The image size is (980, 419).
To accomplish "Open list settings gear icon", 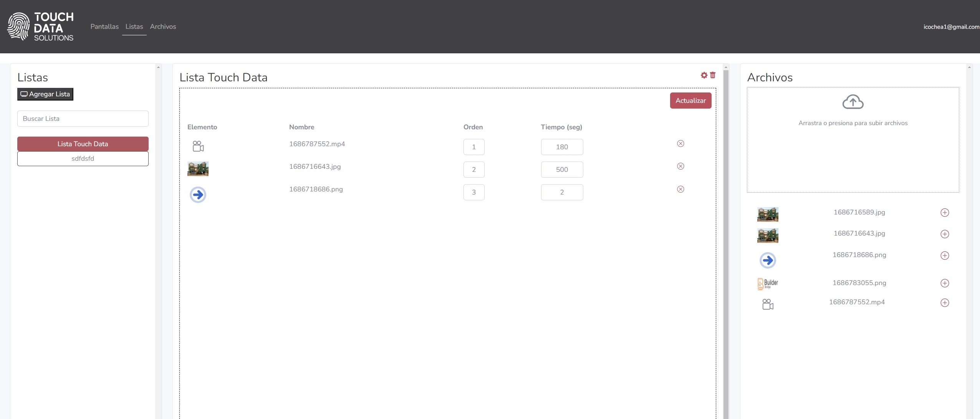I will click(704, 75).
